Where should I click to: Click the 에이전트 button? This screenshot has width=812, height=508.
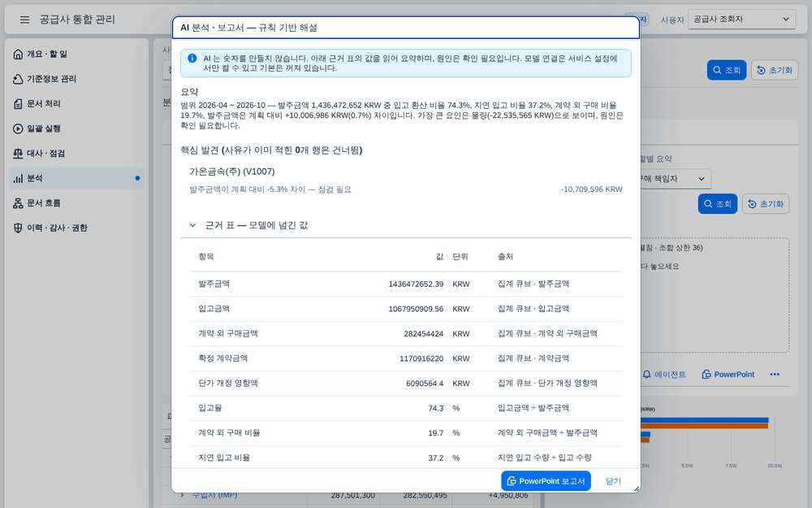[664, 374]
